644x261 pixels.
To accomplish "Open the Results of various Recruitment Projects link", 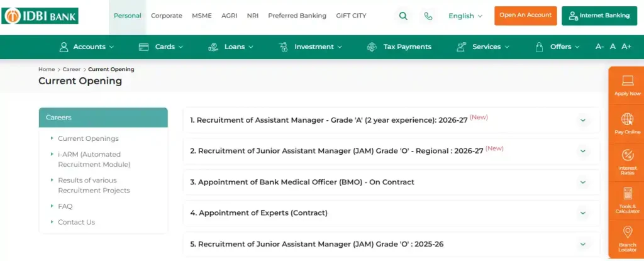I will click(94, 186).
